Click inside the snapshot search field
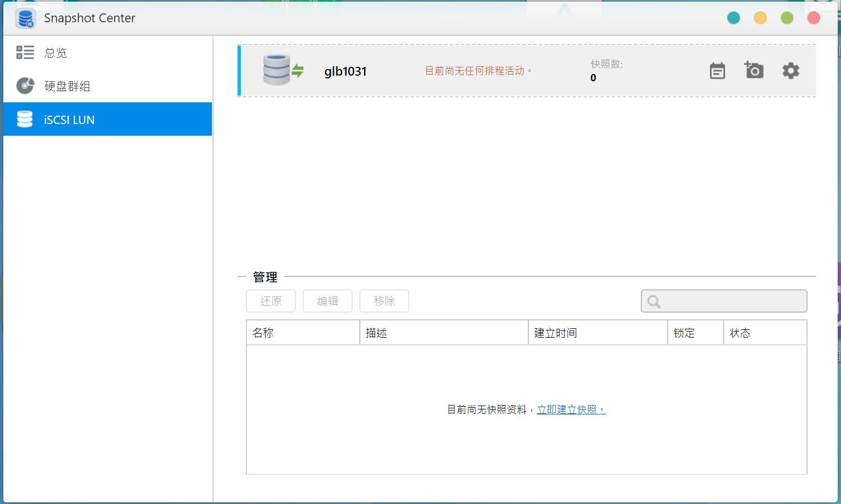841x504 pixels. 723,301
